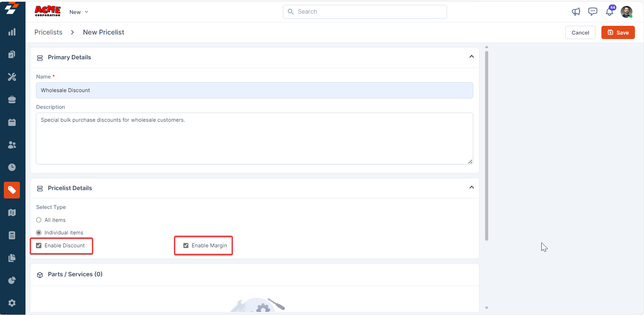The height and width of the screenshot is (315, 644).
Task: Open the briefcase icon in sidebar
Action: (12, 100)
